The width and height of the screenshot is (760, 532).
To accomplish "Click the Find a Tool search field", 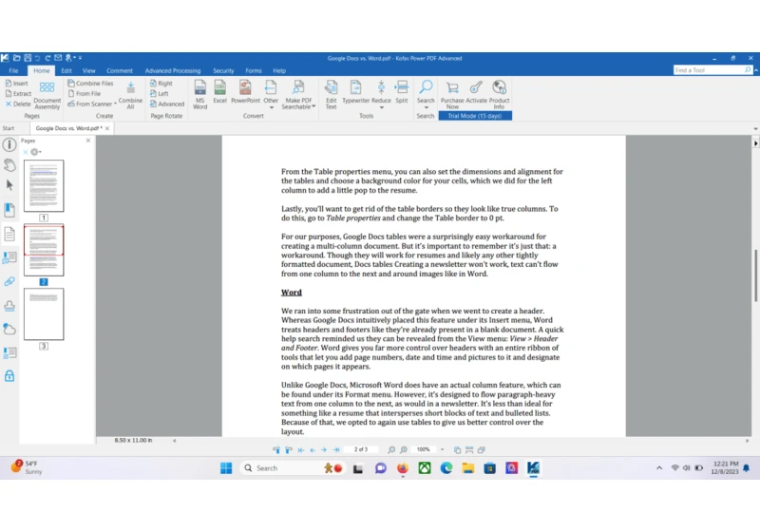I will 712,70.
